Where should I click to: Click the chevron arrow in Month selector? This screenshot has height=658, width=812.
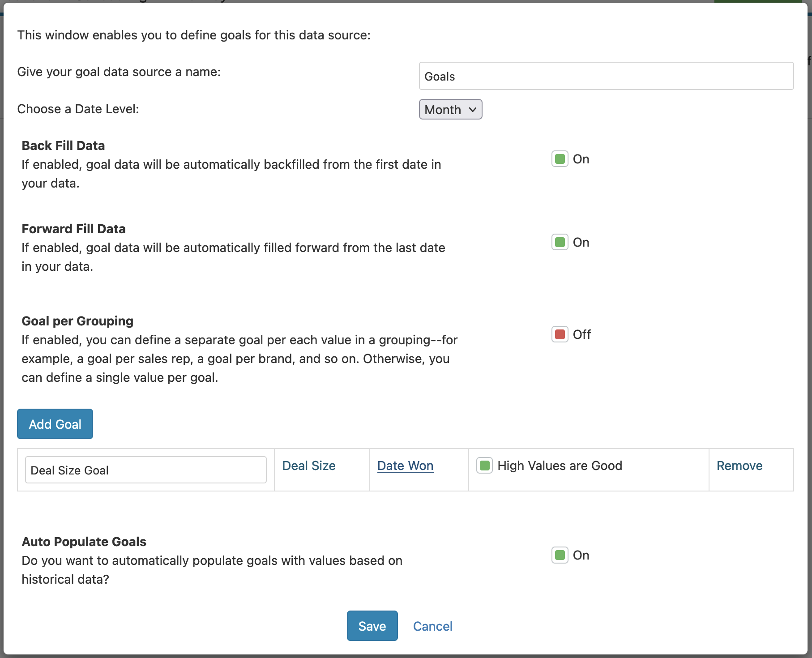473,110
